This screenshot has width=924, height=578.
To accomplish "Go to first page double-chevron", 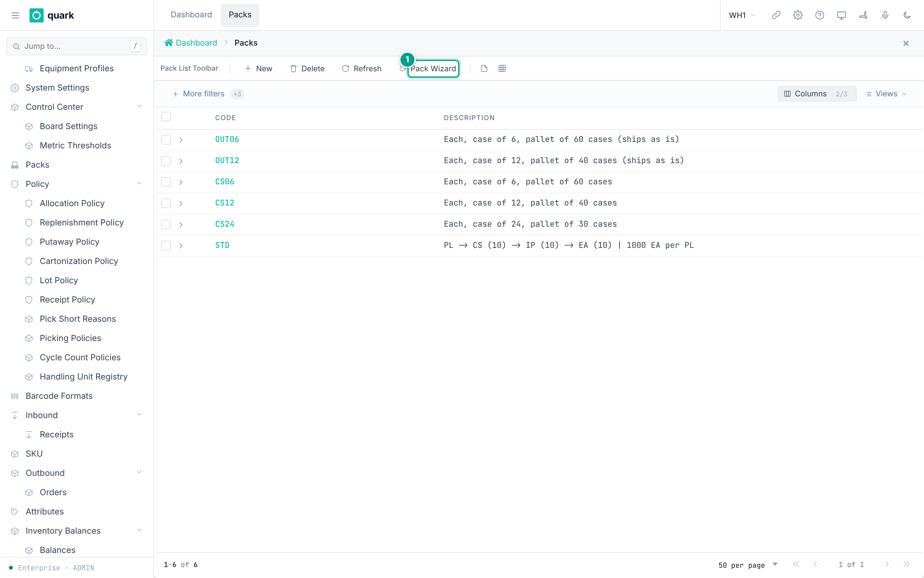I will point(796,564).
